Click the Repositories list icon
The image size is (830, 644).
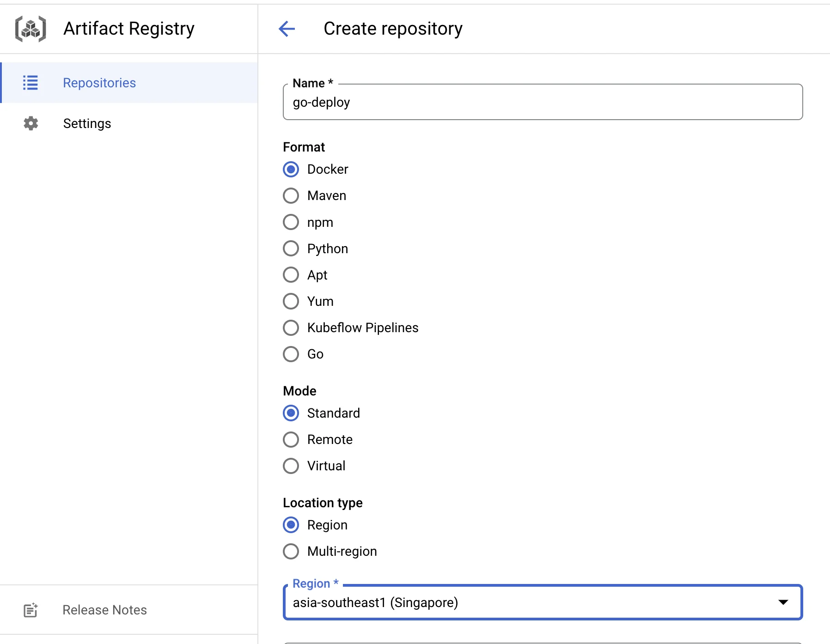pos(31,83)
